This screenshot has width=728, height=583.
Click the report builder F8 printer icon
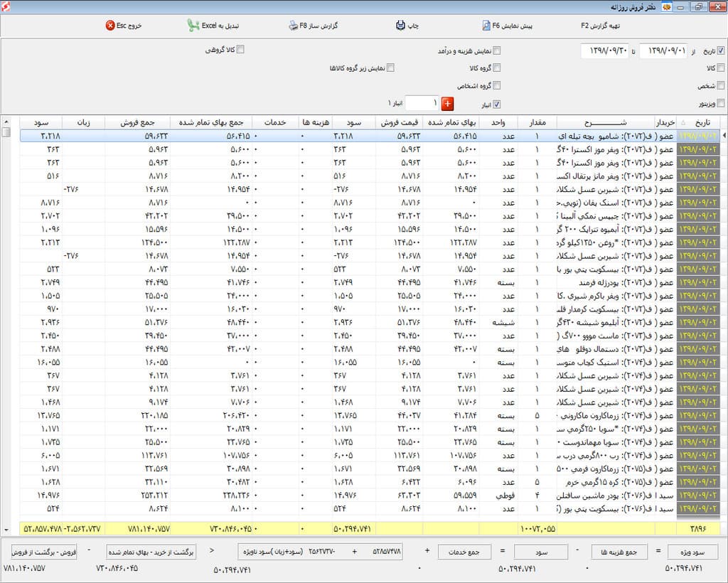(294, 26)
